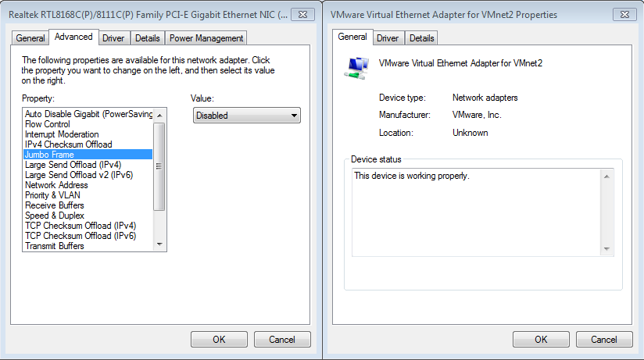Open Details tab in VMware properties window
The height and width of the screenshot is (360, 644).
pyautogui.click(x=422, y=38)
